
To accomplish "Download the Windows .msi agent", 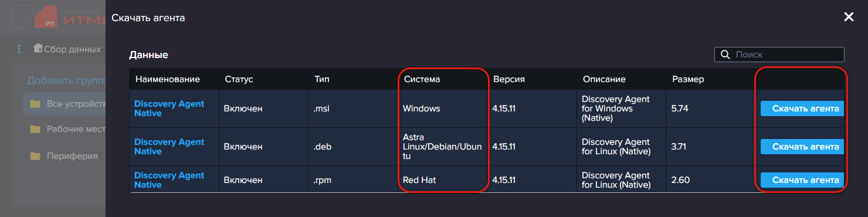I will (x=802, y=108).
